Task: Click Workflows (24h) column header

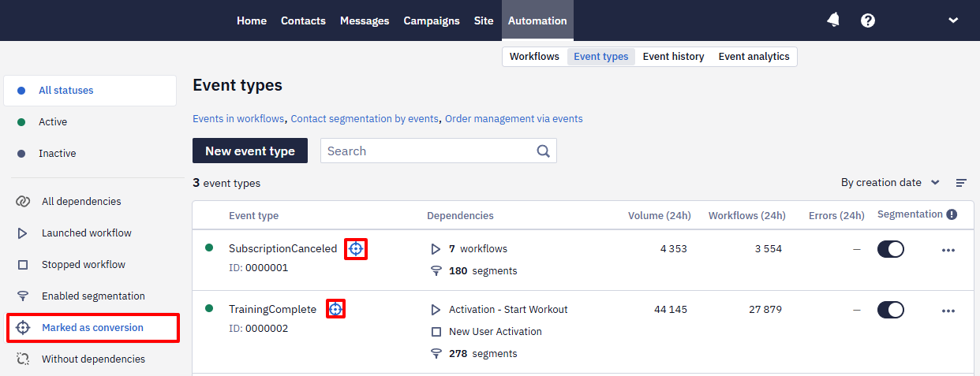Action: pos(747,216)
